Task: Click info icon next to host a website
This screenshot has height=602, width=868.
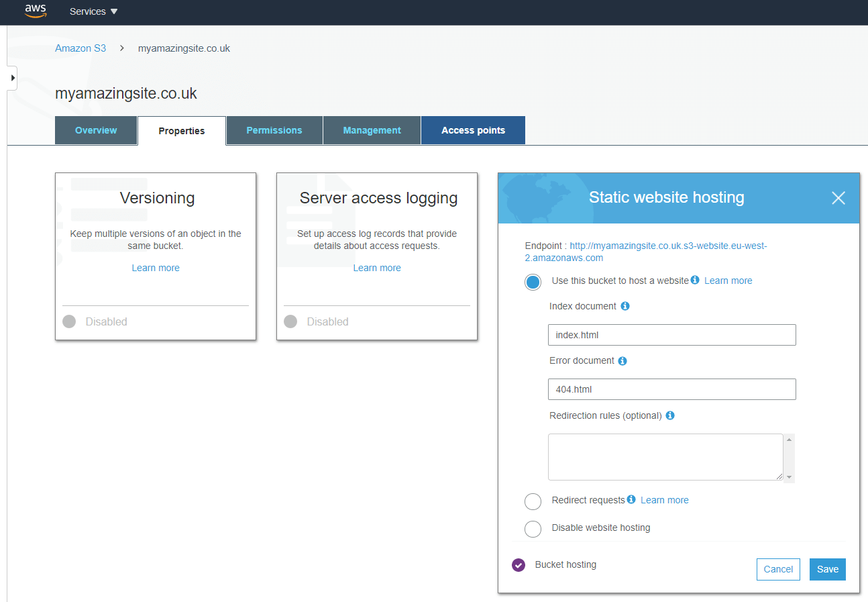Action: point(695,280)
